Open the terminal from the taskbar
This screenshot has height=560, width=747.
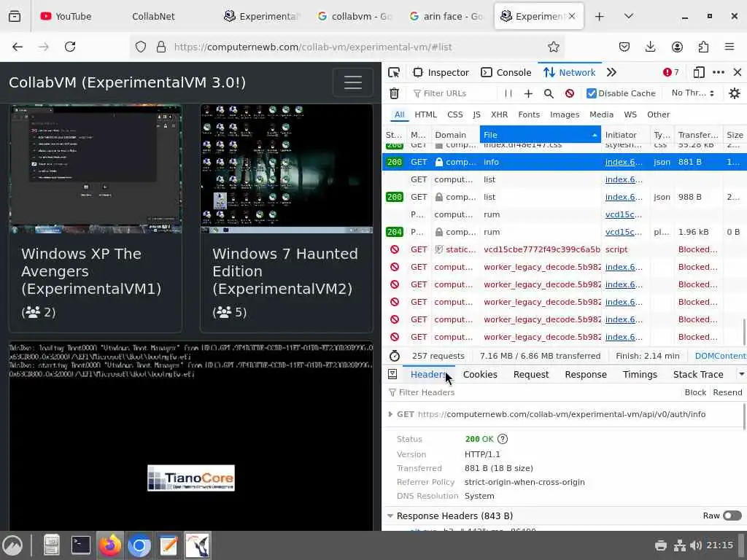80,545
